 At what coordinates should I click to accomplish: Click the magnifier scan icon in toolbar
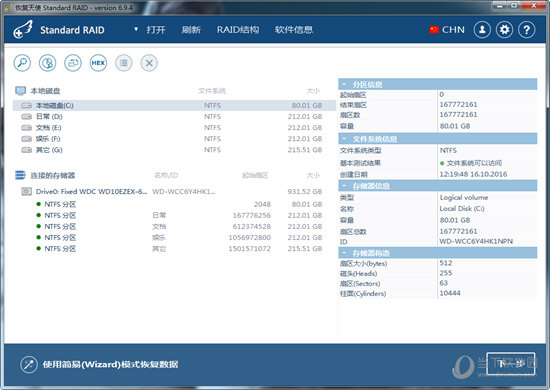point(22,63)
